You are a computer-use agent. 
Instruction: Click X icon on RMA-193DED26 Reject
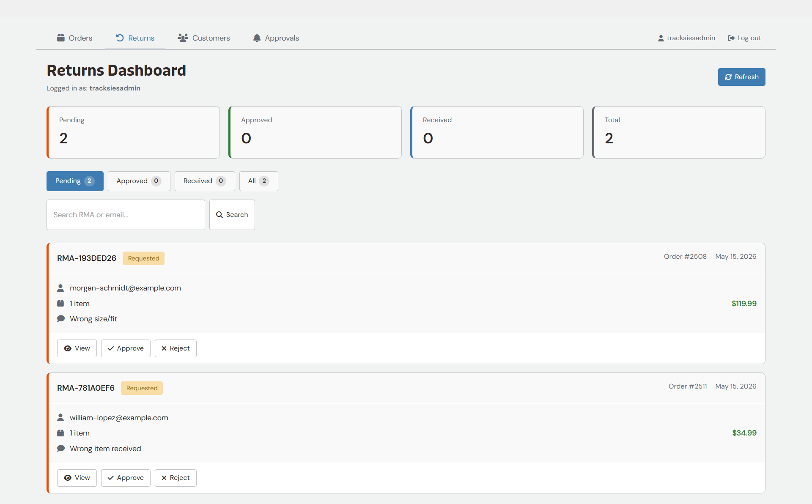[x=164, y=348]
